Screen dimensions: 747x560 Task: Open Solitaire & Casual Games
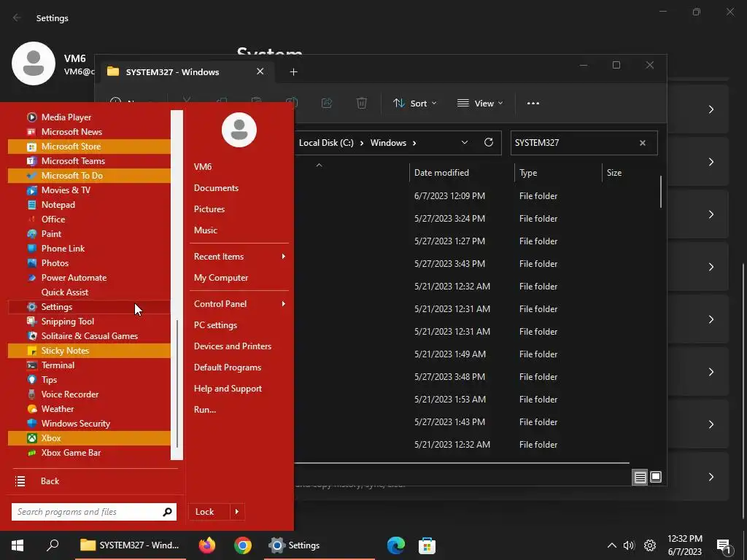point(89,336)
